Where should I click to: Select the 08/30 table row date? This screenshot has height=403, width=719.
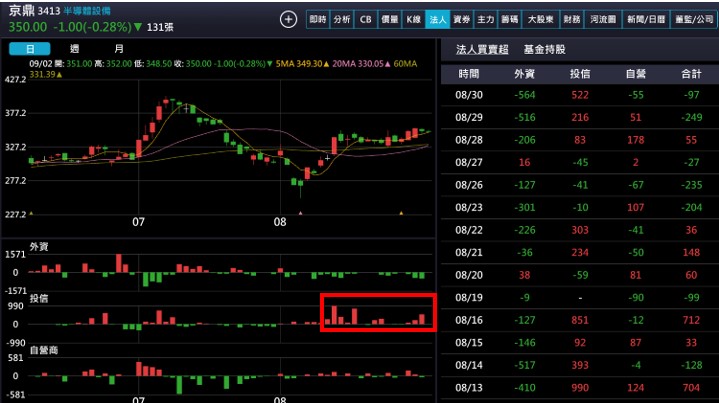[x=469, y=95]
